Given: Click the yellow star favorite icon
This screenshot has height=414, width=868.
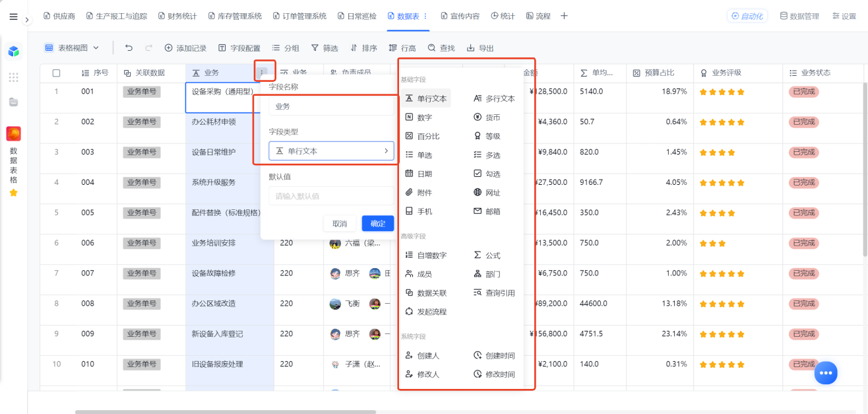Looking at the screenshot, I should [x=13, y=193].
